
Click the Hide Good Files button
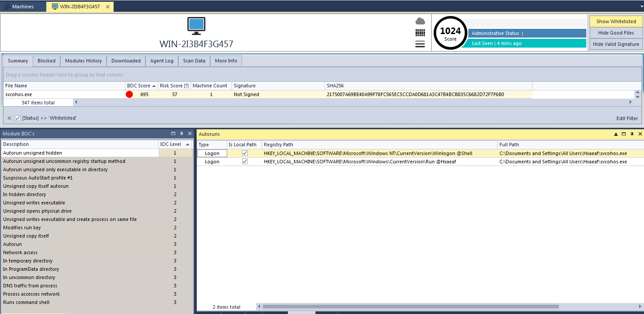click(x=616, y=33)
